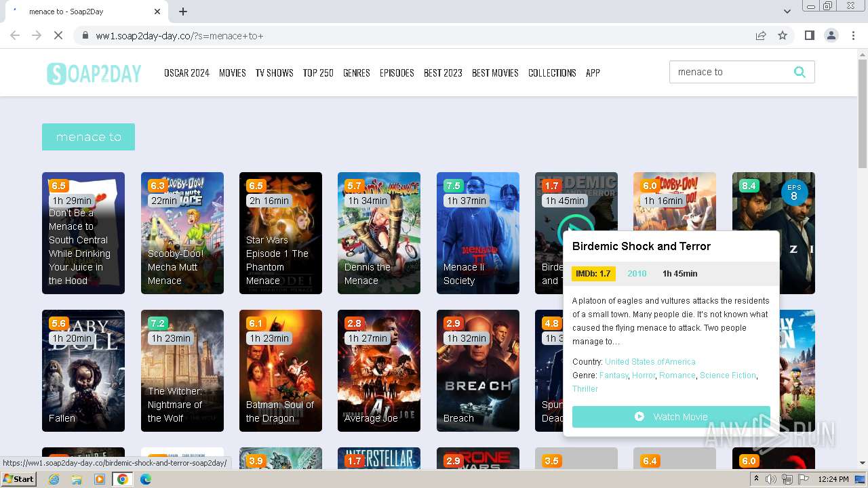The image size is (868, 488).
Task: Stop loading the page
Action: point(58,35)
